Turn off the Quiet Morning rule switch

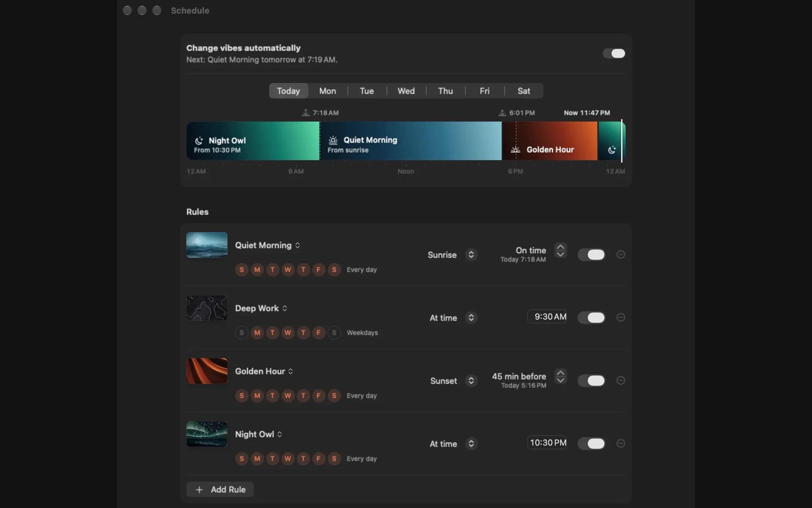click(x=591, y=254)
